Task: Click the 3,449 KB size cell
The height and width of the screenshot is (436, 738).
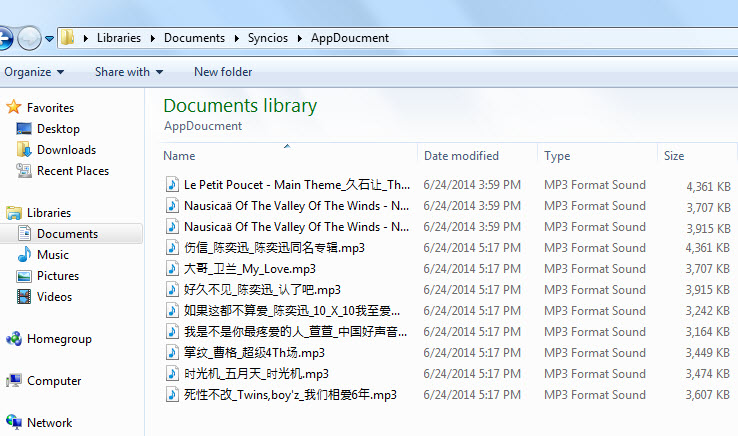Action: [x=708, y=353]
